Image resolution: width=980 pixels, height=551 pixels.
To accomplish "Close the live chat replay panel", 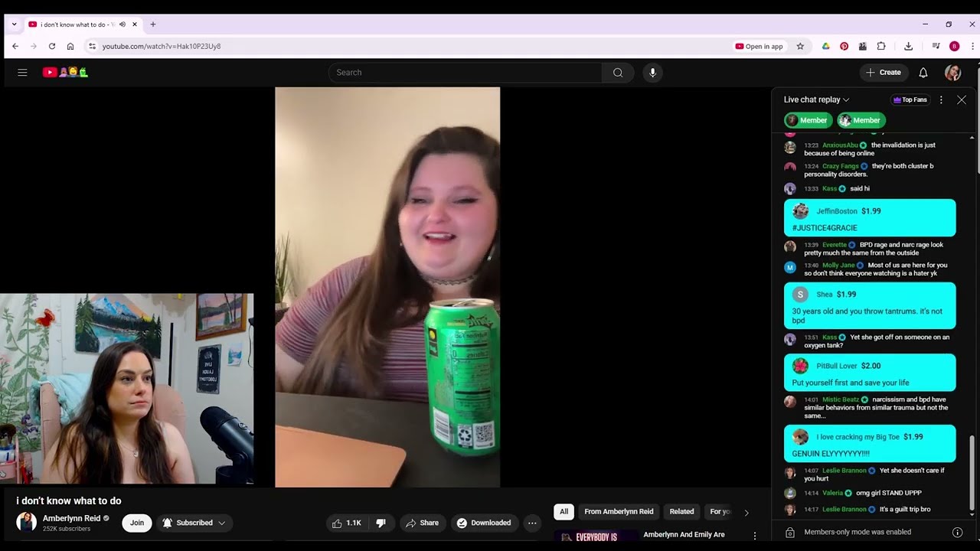I will pyautogui.click(x=962, y=99).
